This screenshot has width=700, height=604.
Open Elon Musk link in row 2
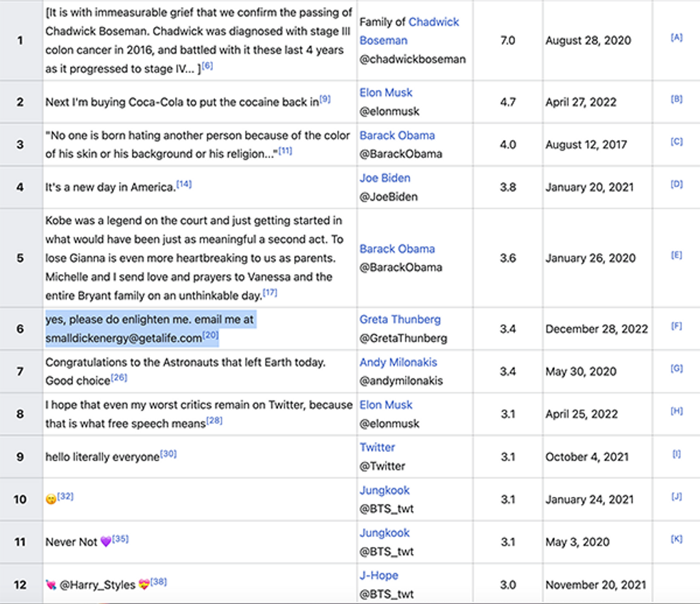tap(386, 92)
